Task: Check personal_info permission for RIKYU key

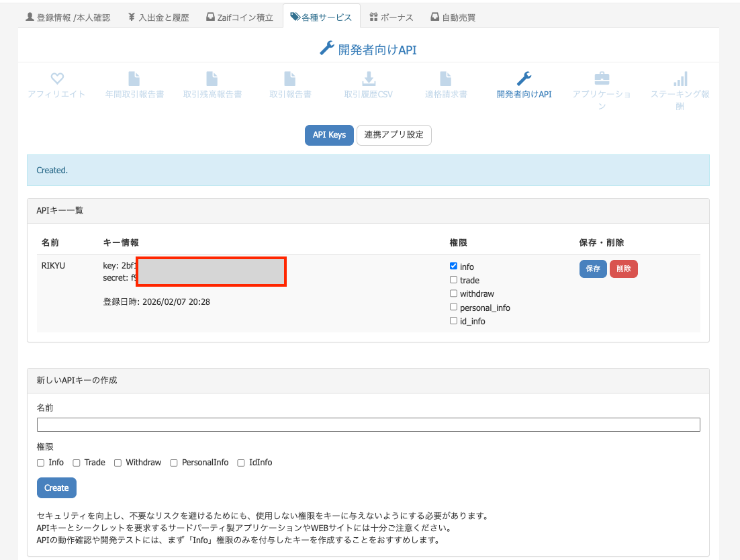Action: point(454,308)
